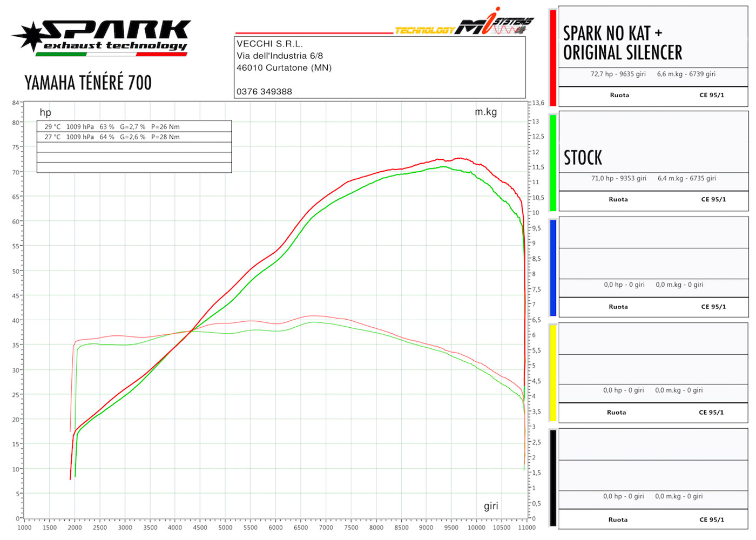Click 'Ruota' in the Spark No Kat panel

coord(619,95)
